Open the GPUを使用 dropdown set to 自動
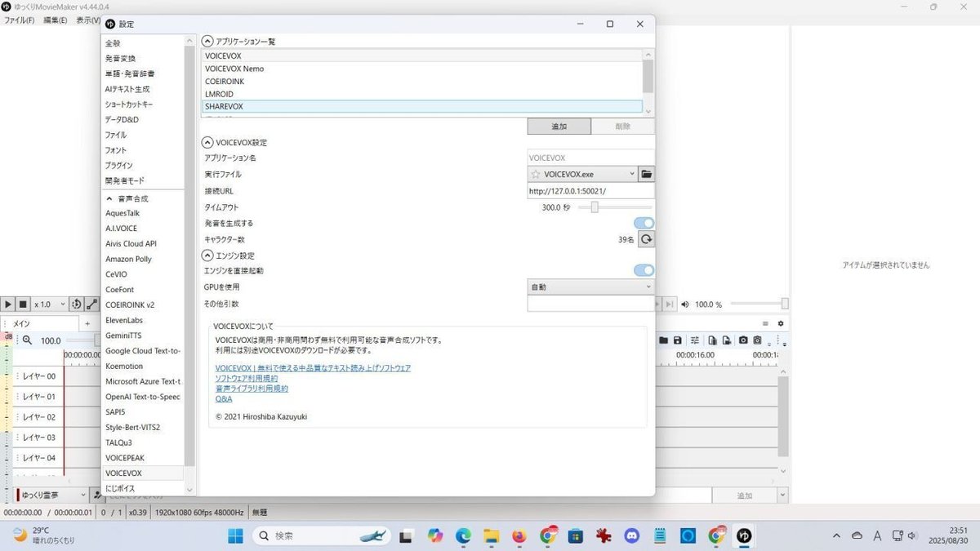Image resolution: width=980 pixels, height=551 pixels. (x=590, y=287)
